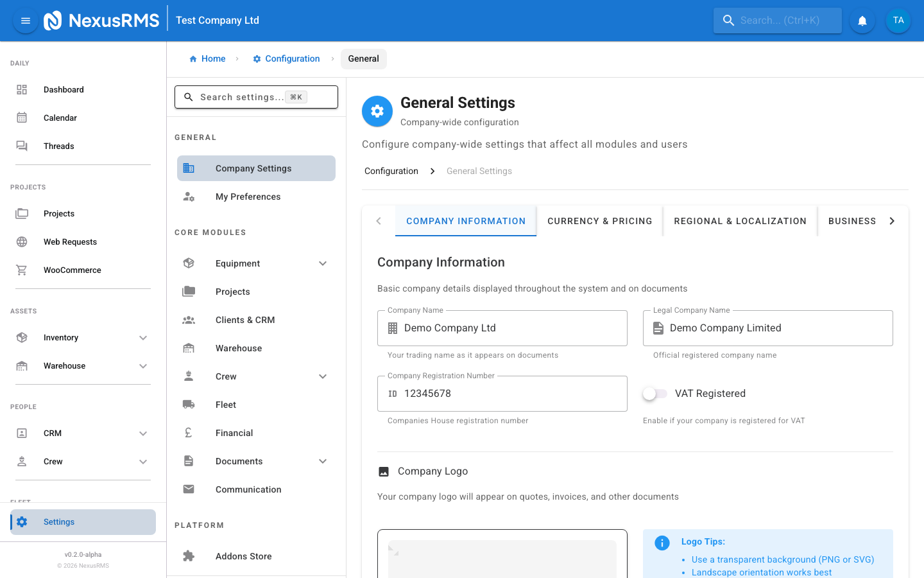Open the TA user avatar menu
Screen dimensions: 924x578
click(898, 20)
